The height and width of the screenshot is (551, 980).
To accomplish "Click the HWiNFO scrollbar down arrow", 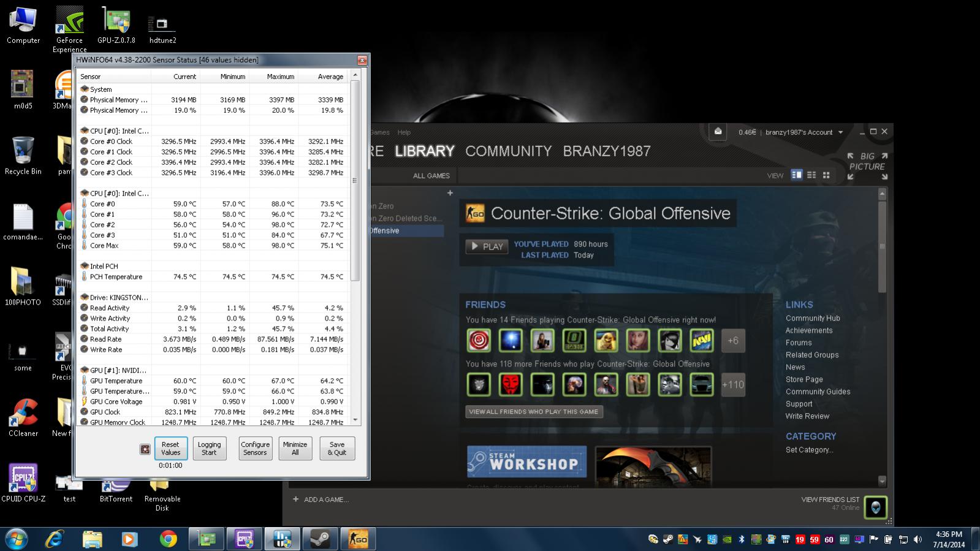I will pos(355,420).
